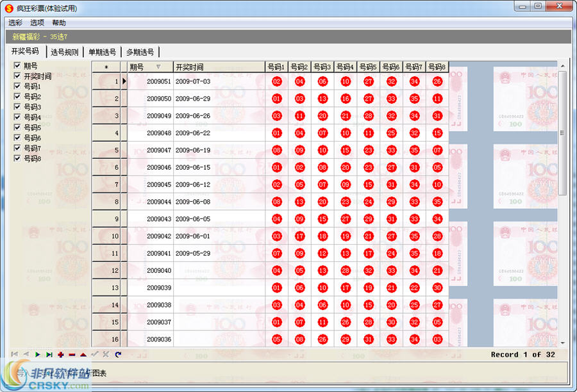Uncheck the 号码5 checkbox

tap(17, 127)
